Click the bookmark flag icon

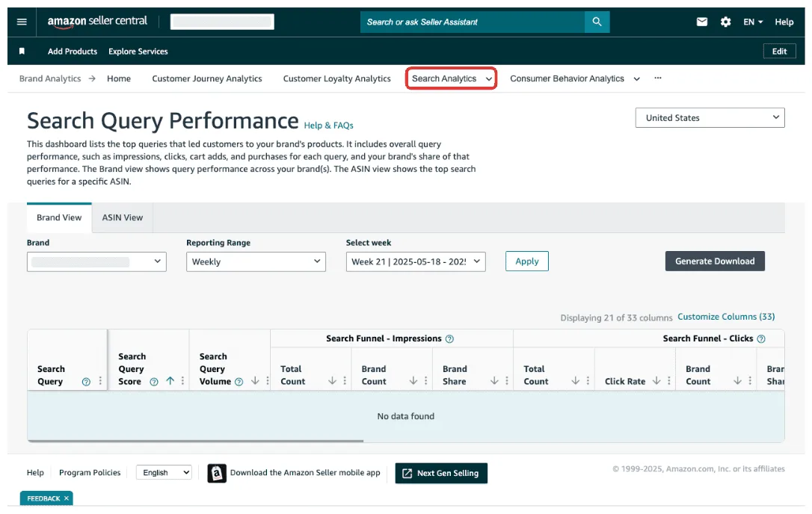pyautogui.click(x=22, y=52)
